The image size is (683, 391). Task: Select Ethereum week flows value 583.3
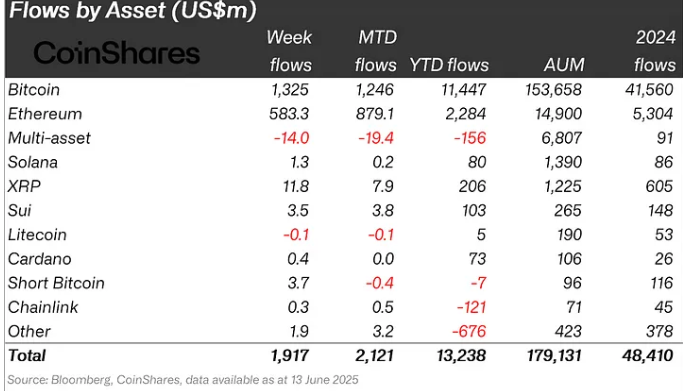(289, 114)
